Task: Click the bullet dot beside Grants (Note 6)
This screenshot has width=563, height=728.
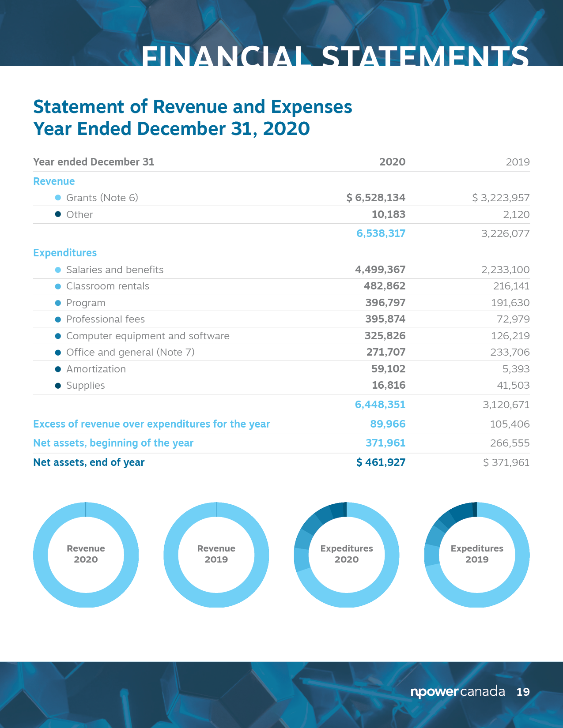Action: point(58,198)
